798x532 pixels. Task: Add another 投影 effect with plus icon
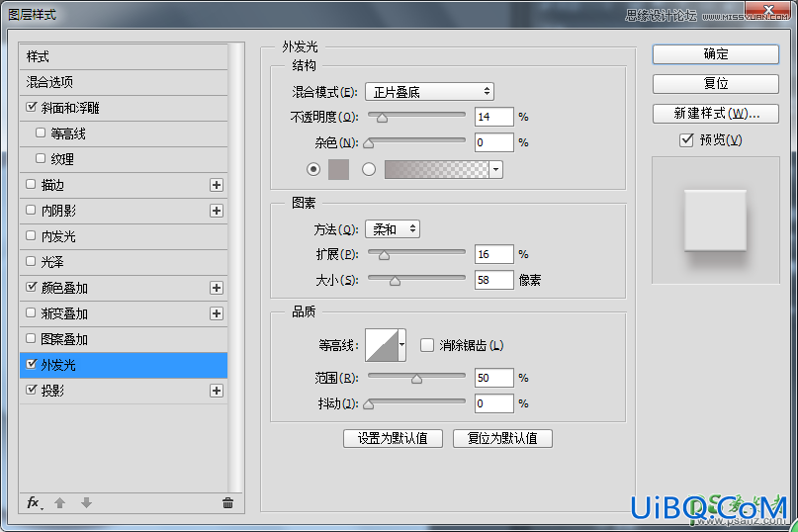click(x=217, y=391)
